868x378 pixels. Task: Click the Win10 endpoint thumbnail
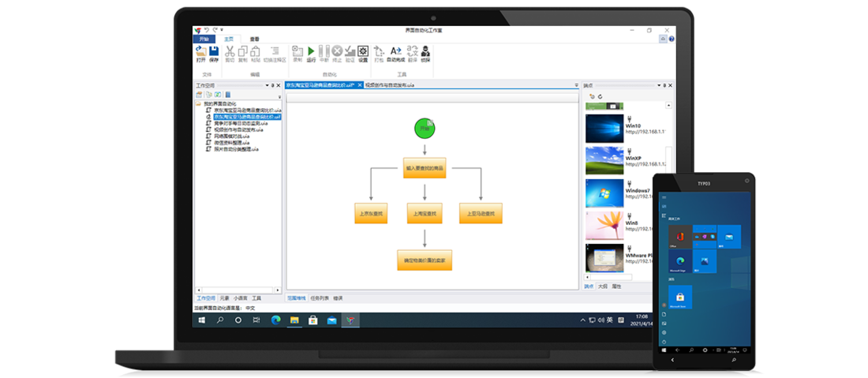point(604,128)
